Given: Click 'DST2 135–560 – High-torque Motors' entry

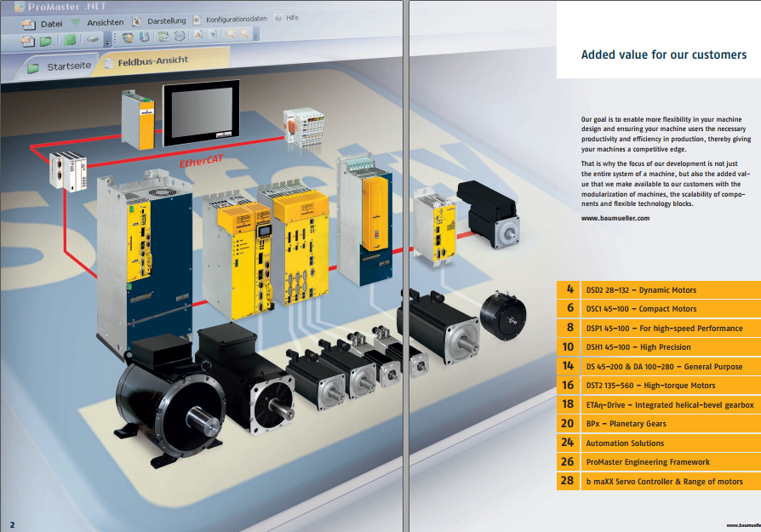Looking at the screenshot, I should (659, 386).
